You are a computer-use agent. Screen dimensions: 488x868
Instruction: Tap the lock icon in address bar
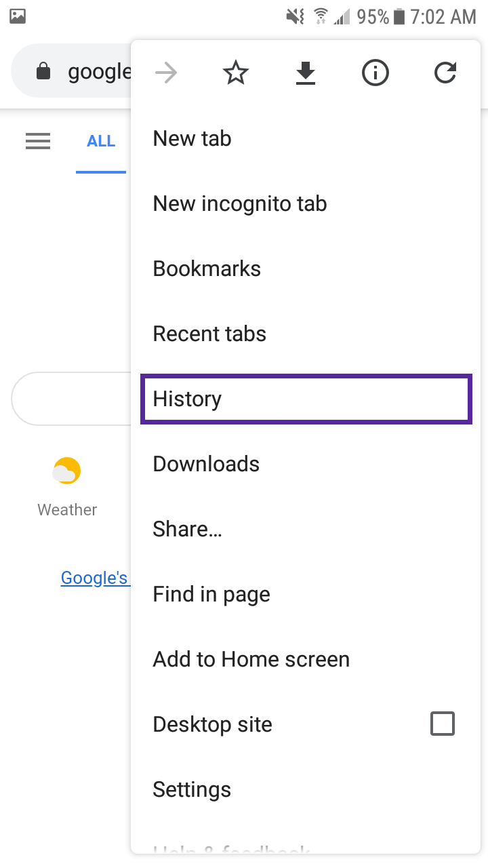coord(43,71)
